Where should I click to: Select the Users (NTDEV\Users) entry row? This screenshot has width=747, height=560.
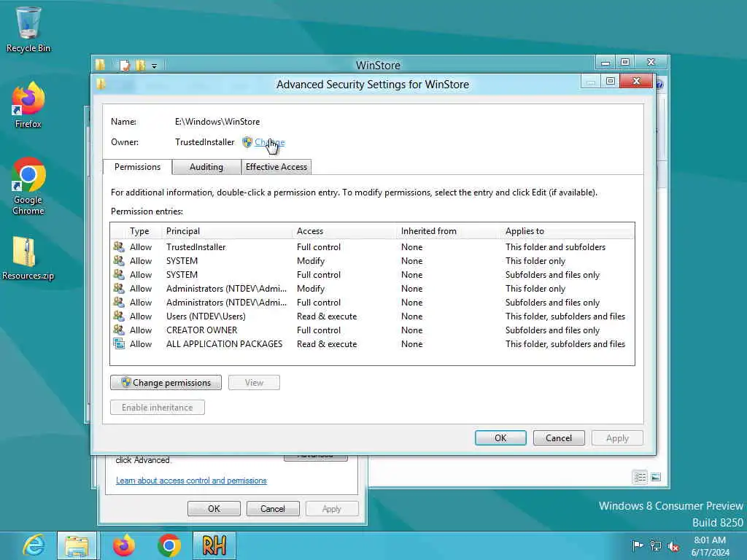[372, 316]
